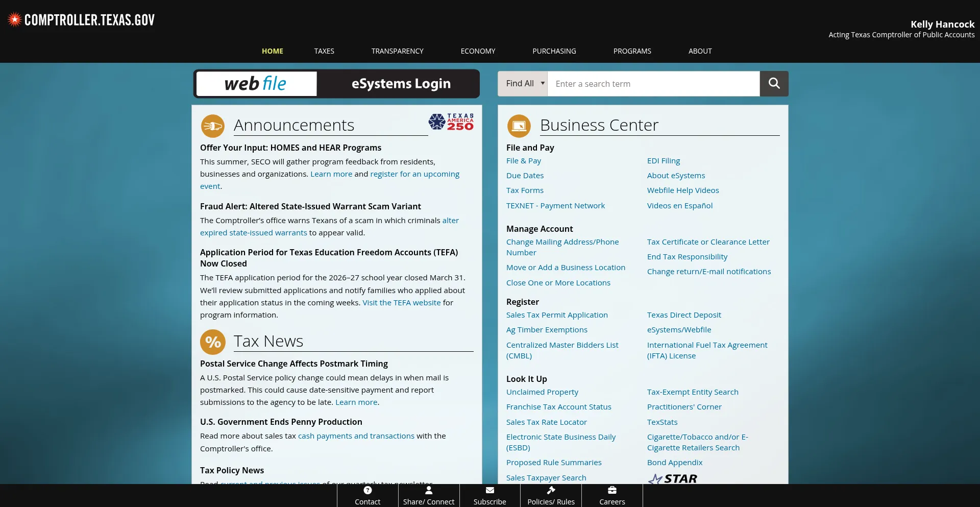Screen dimensions: 980x507
Task: Open Sales Tax Permit Application link
Action: coord(557,315)
